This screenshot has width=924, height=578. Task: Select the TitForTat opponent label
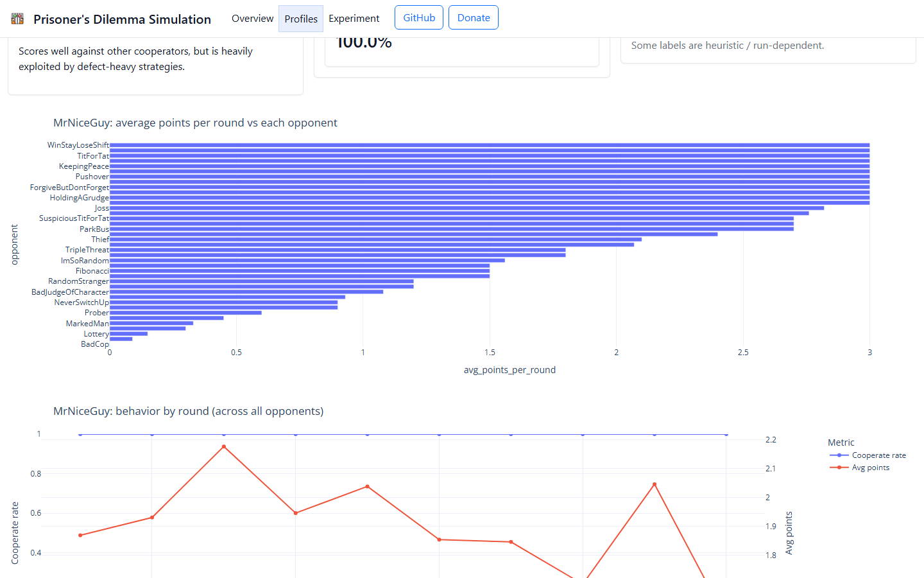pyautogui.click(x=92, y=155)
